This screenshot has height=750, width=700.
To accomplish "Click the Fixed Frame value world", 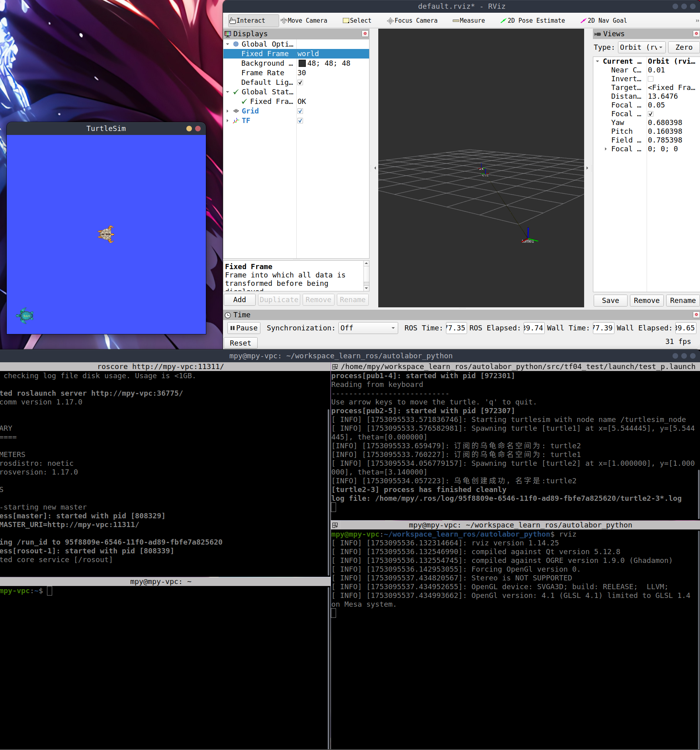I will pyautogui.click(x=308, y=54).
